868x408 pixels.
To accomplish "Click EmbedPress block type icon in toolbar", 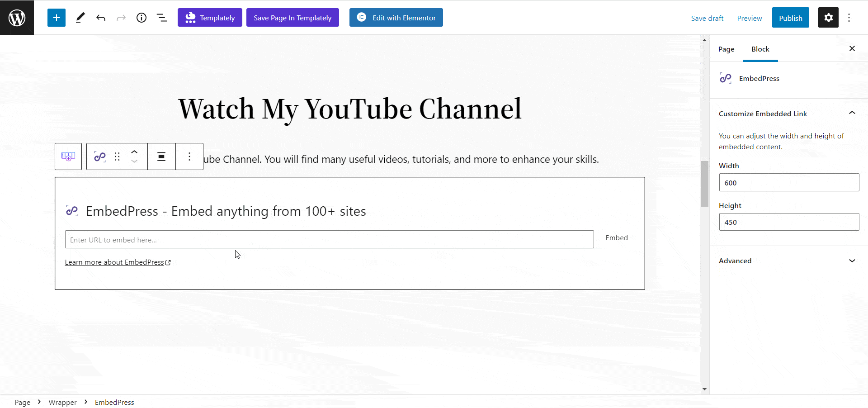I will point(100,157).
